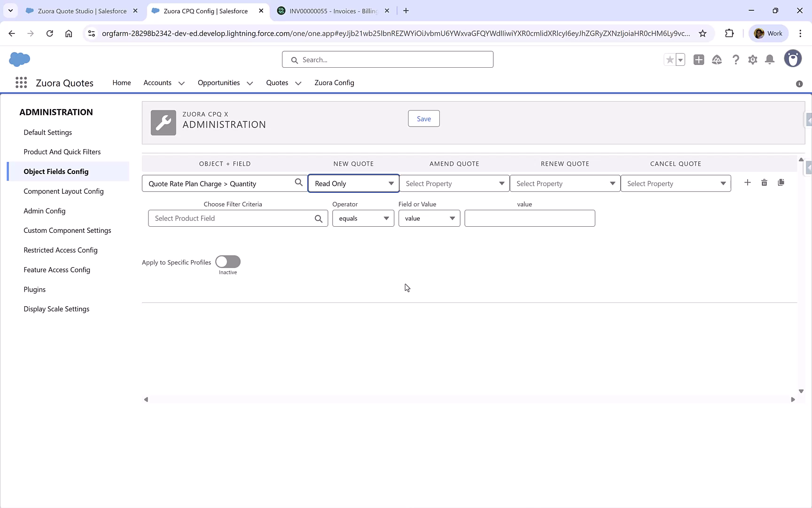Open the App Launcher grid

point(21,82)
